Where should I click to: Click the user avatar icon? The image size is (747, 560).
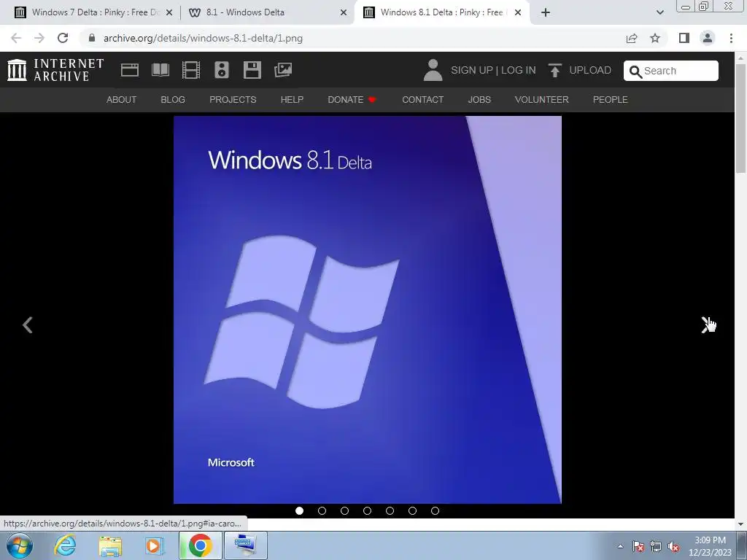433,70
